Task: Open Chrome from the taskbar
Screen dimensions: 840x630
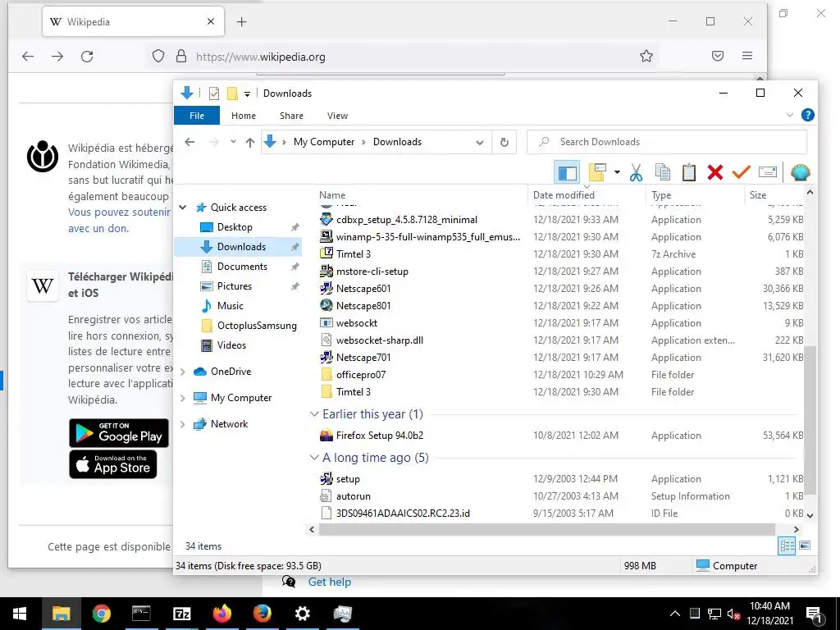Action: 101,614
